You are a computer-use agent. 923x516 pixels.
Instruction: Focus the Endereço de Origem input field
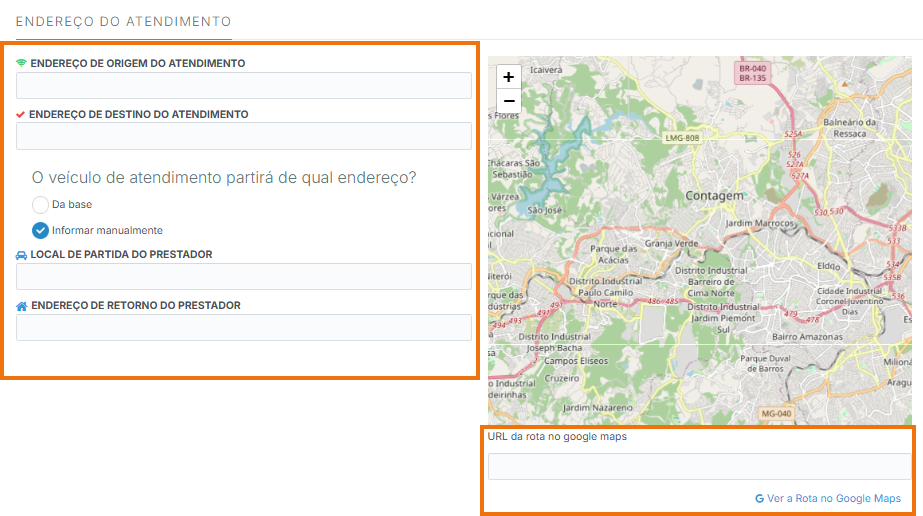[244, 86]
